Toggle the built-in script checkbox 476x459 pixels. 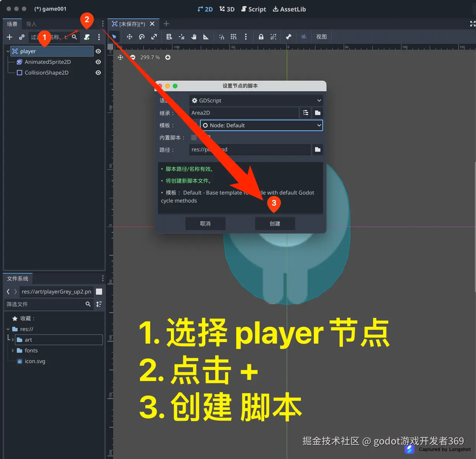(x=194, y=138)
